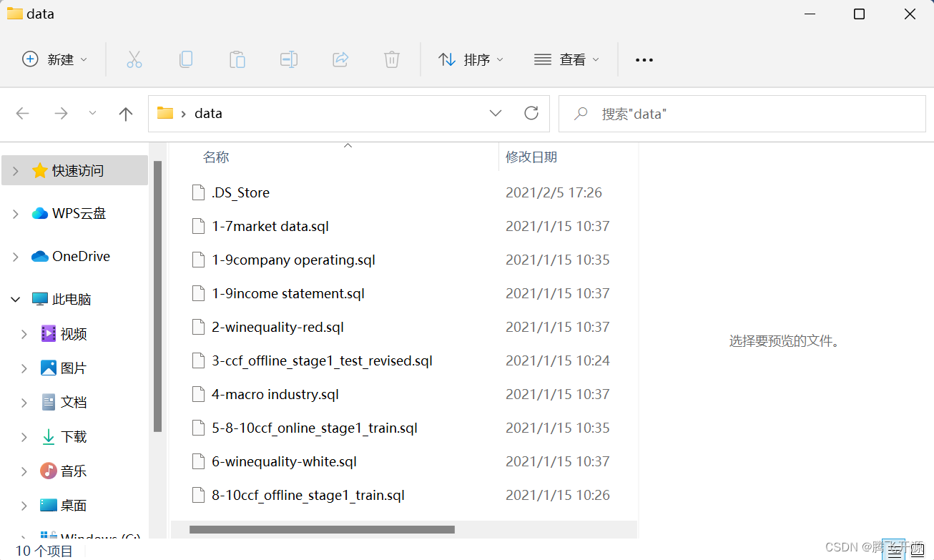Refresh the data folder view
934x560 pixels.
click(531, 113)
